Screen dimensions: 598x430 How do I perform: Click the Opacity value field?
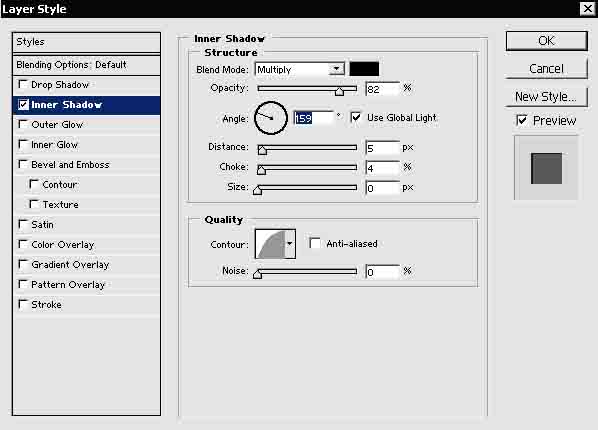click(382, 89)
